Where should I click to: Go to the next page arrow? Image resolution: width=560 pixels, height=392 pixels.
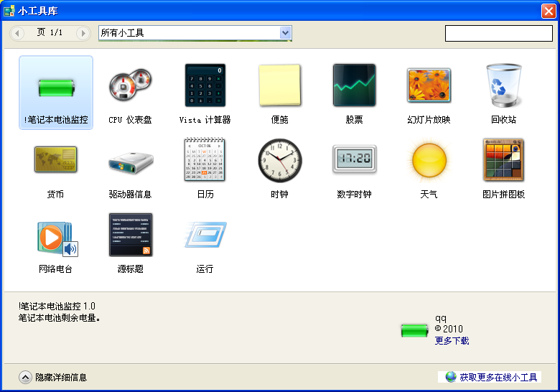click(83, 33)
